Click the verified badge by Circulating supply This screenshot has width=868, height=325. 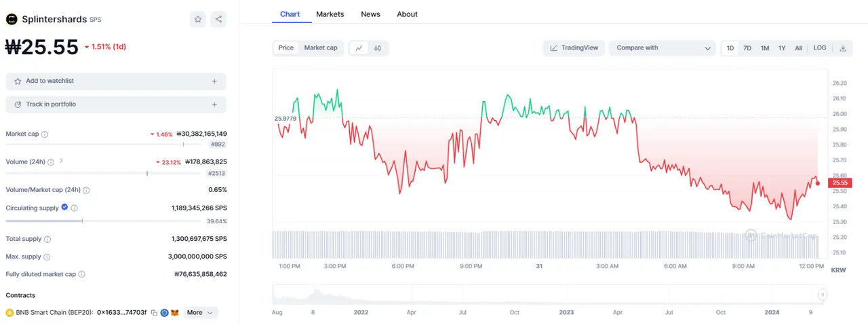64,208
